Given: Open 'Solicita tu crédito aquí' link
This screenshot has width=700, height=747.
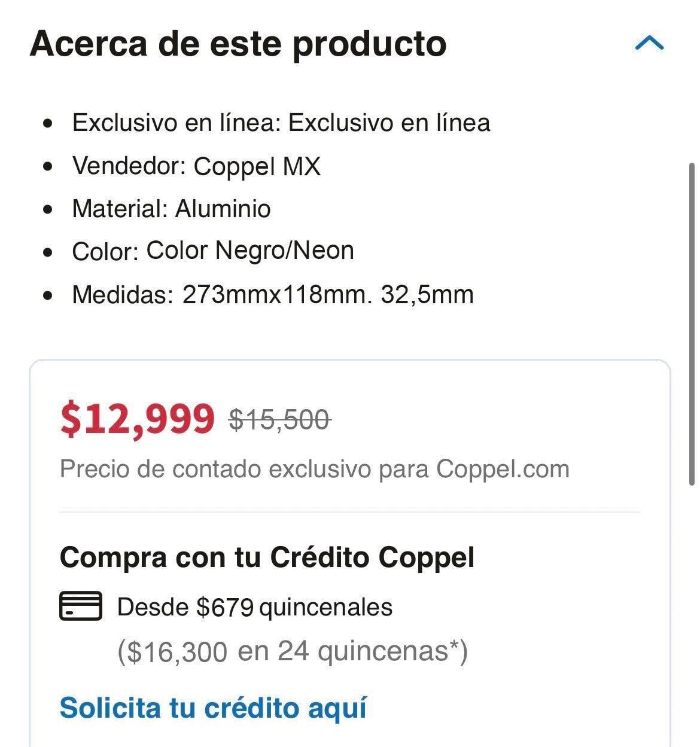Looking at the screenshot, I should point(213,708).
